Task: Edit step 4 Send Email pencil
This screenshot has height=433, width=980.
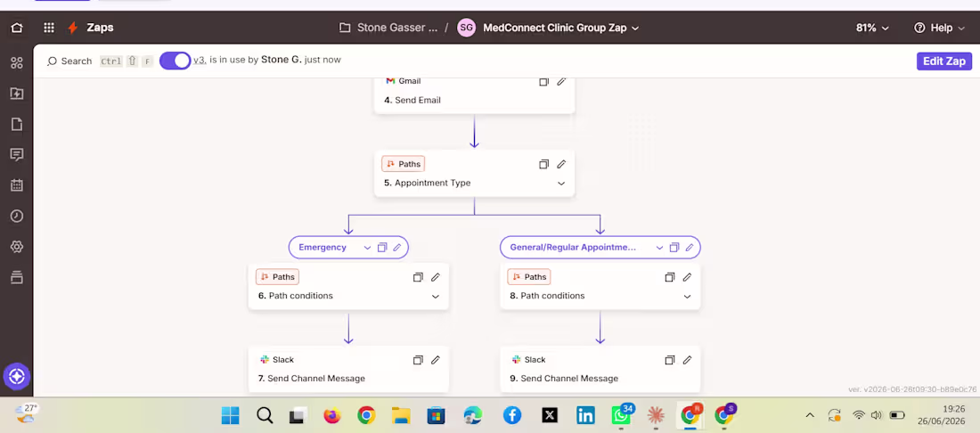Action: pyautogui.click(x=561, y=81)
